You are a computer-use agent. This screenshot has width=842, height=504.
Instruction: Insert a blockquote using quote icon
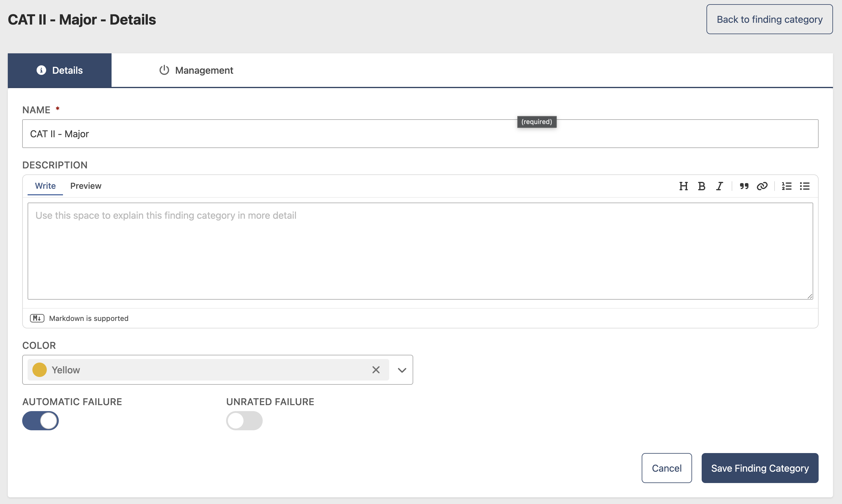point(744,186)
